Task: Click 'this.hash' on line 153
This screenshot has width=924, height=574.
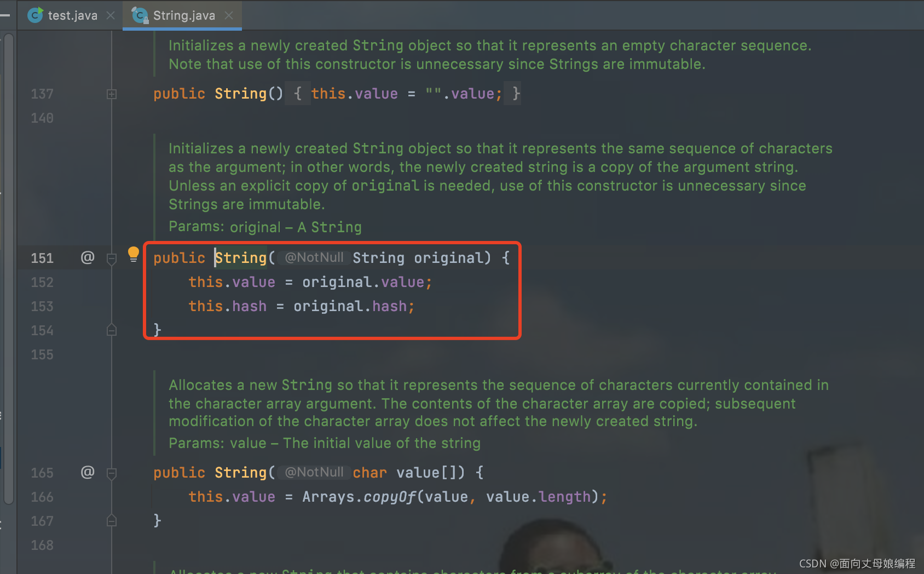Action: [228, 306]
